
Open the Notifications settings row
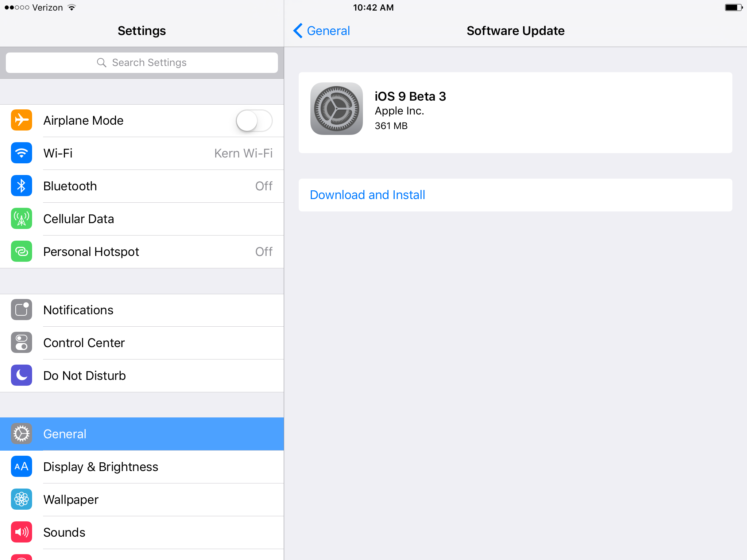tap(142, 310)
